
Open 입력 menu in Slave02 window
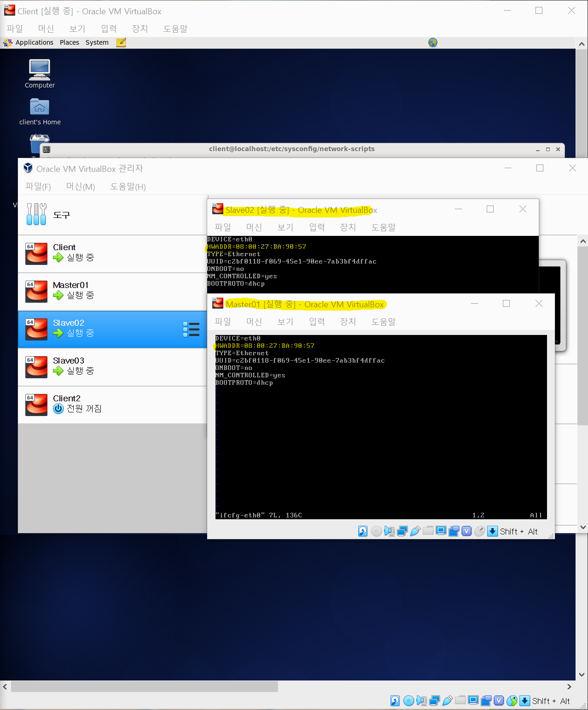317,227
